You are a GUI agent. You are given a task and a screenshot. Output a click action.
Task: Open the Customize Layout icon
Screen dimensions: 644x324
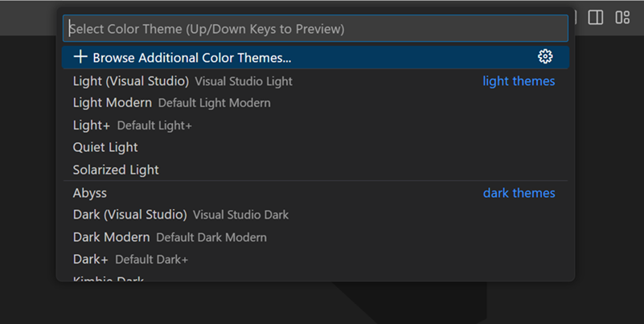(622, 17)
